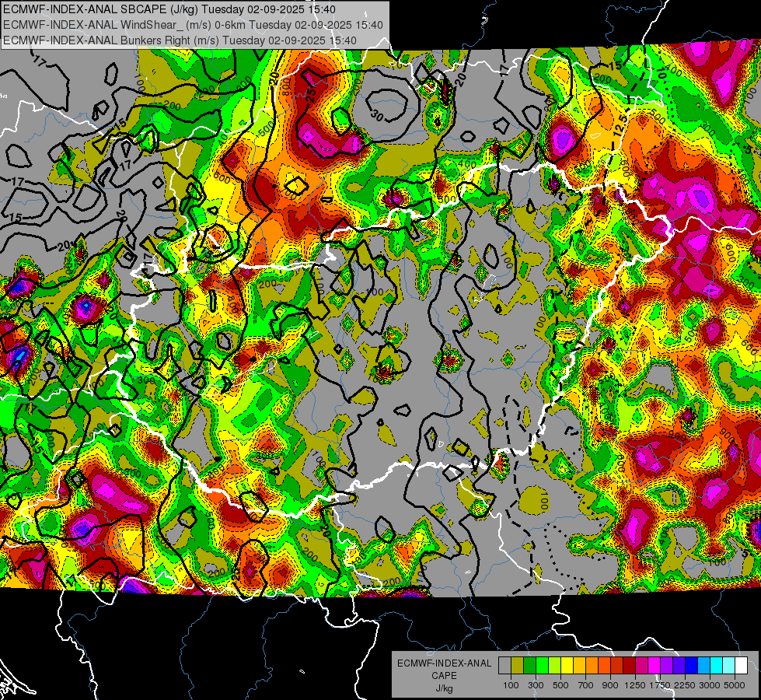
Task: Click the olive swatch in the CAPE legend
Action: point(518,665)
